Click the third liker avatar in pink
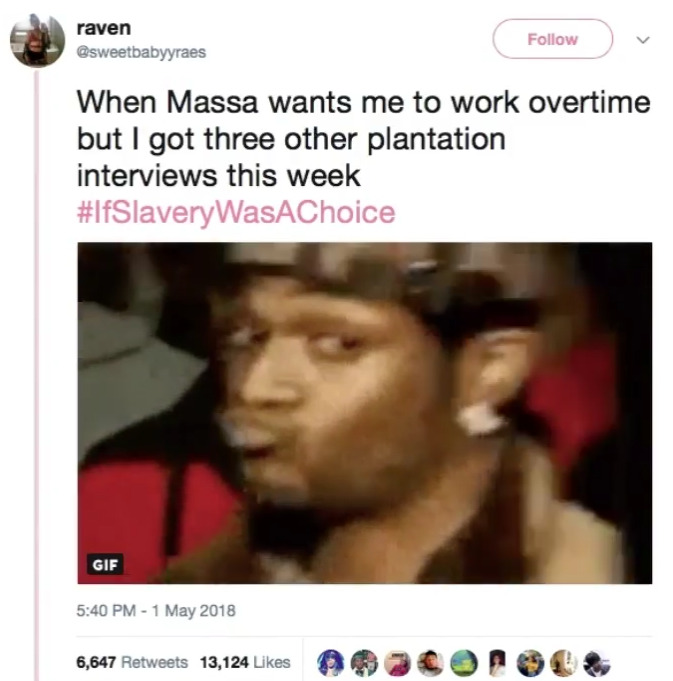This screenshot has width=673, height=681. click(x=398, y=663)
